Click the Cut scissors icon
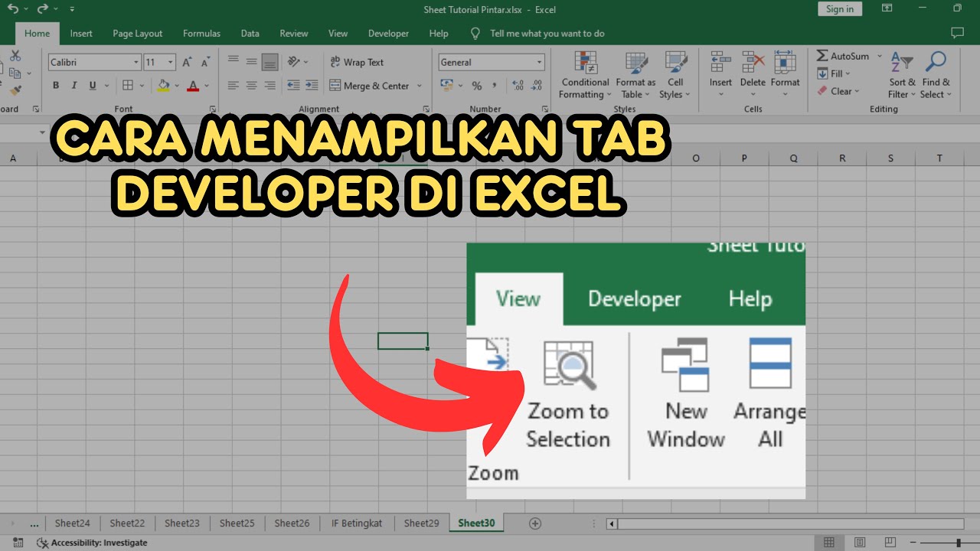This screenshot has width=980, height=551. pos(15,56)
